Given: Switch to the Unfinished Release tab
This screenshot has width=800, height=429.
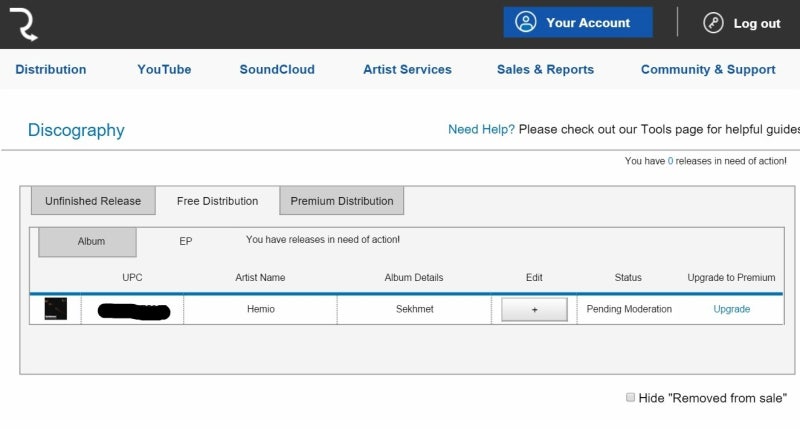Looking at the screenshot, I should click(93, 201).
